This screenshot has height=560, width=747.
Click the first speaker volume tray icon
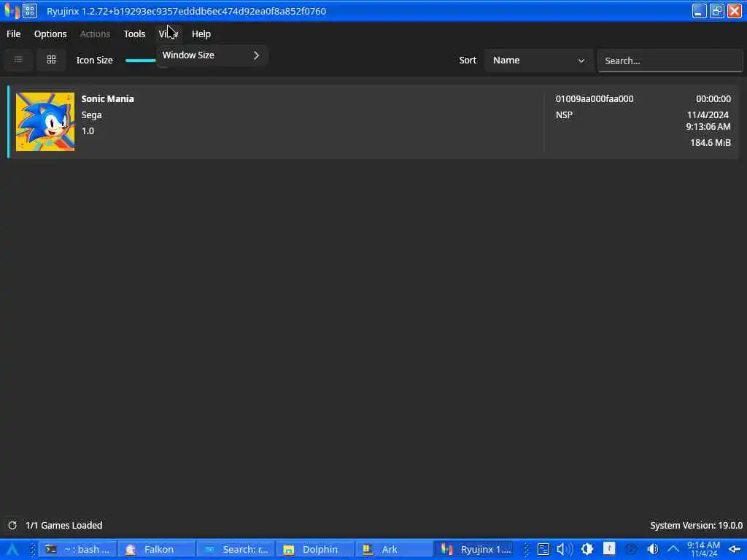(565, 550)
